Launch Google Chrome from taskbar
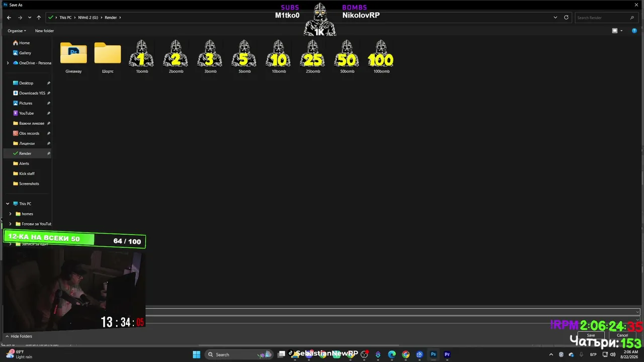644x362 pixels. point(406,354)
